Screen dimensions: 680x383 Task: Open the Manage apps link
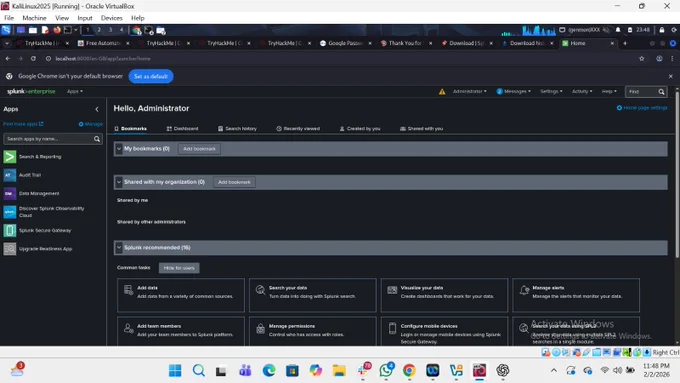[91, 124]
